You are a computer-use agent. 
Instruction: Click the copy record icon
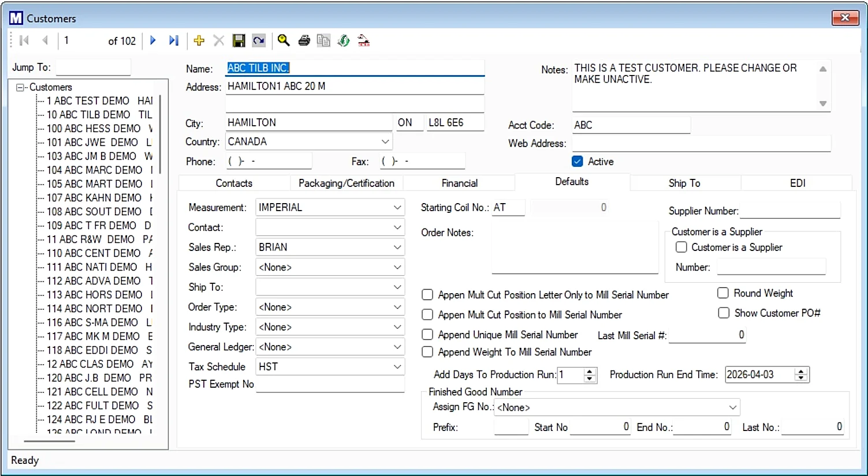click(x=323, y=40)
